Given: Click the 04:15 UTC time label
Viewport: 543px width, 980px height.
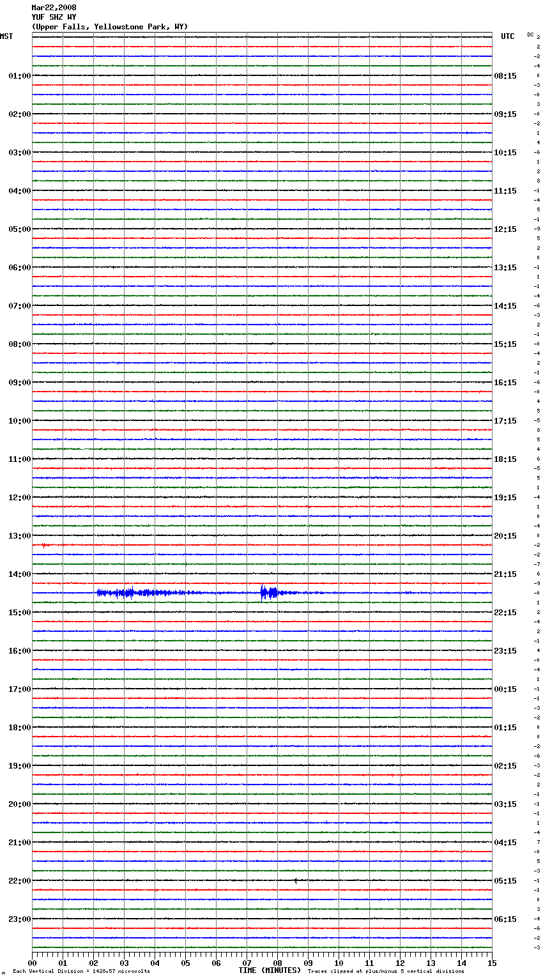Looking at the screenshot, I should coord(505,843).
